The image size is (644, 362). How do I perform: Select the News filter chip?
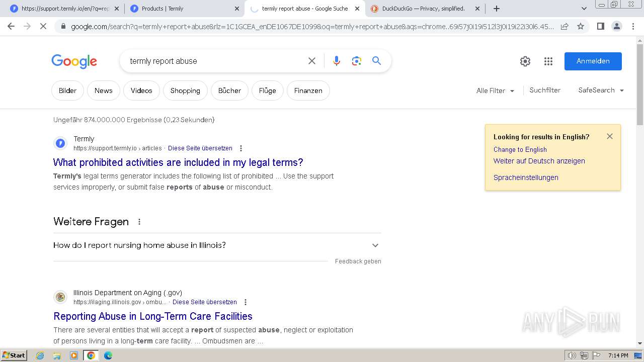click(103, 90)
